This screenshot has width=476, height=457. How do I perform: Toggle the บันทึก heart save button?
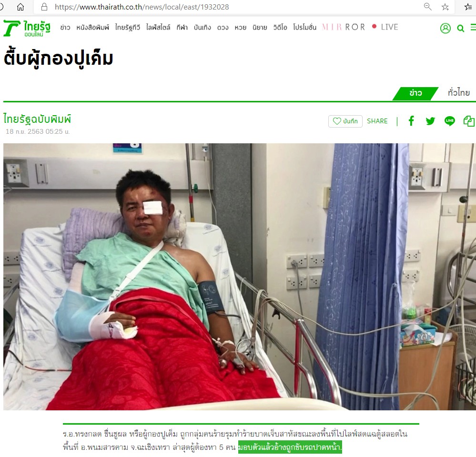coord(345,121)
